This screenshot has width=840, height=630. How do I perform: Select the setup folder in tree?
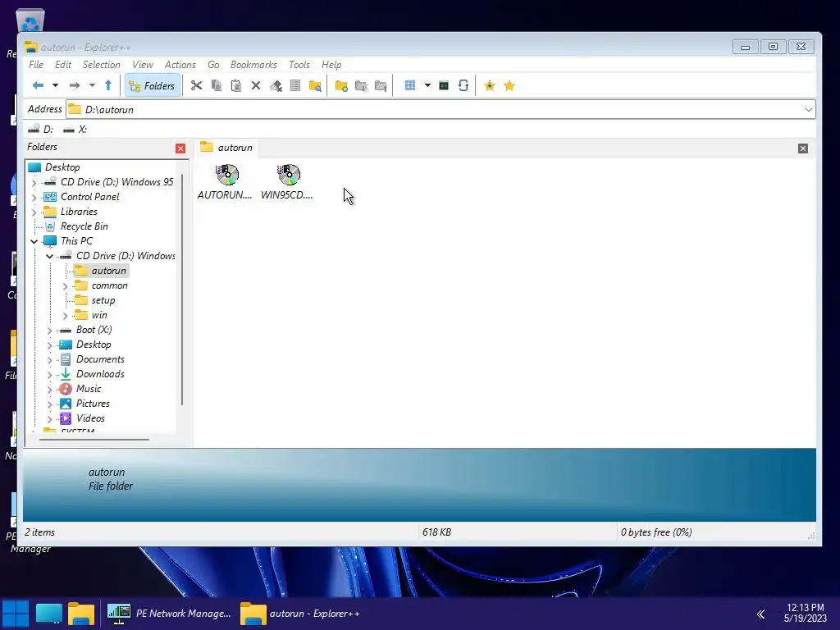103,300
